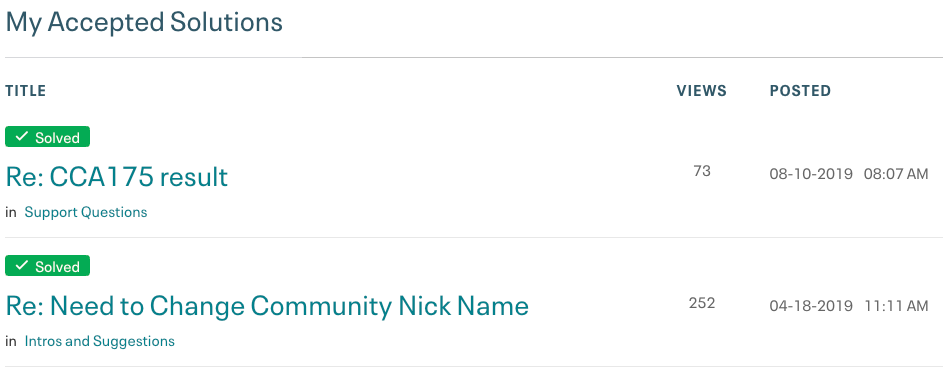Click the TITLE column header
952x376 pixels.
26,91
